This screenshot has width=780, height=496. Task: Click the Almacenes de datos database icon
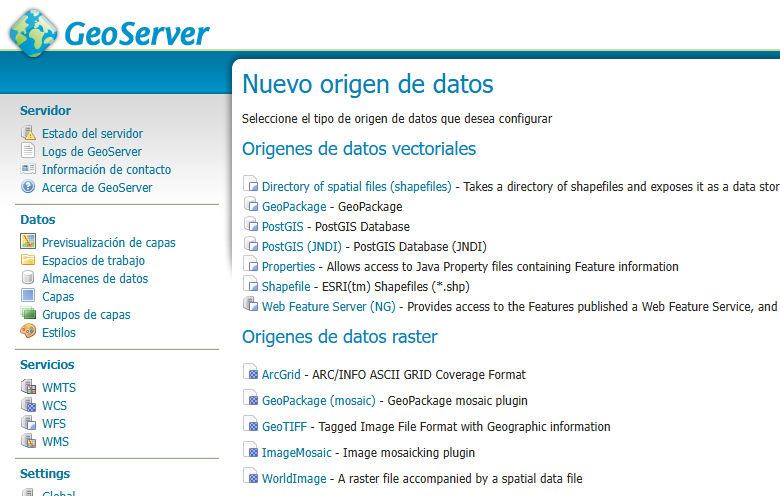(28, 278)
